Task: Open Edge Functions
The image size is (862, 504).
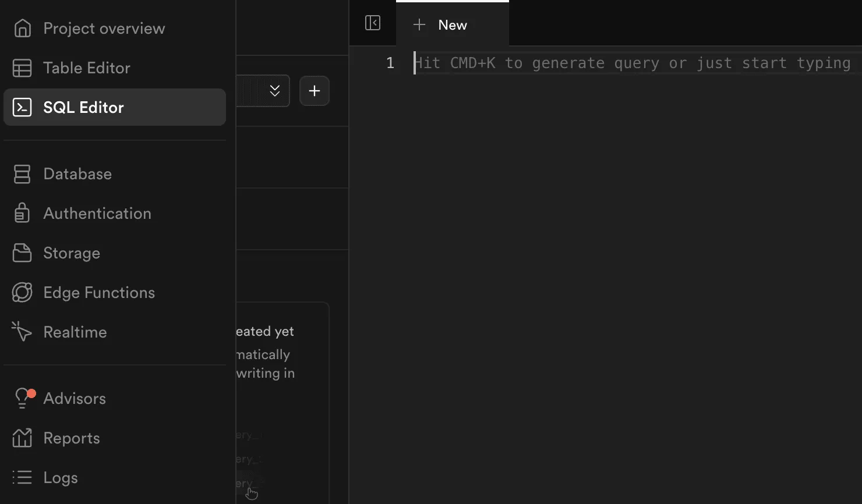Action: pyautogui.click(x=99, y=292)
